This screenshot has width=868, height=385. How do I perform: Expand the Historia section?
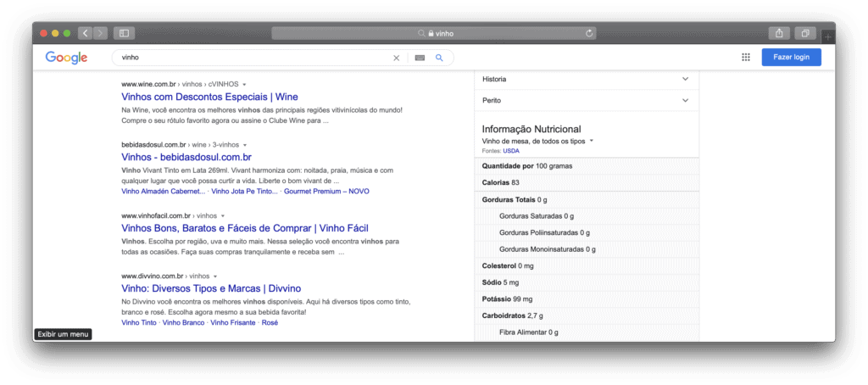(587, 79)
